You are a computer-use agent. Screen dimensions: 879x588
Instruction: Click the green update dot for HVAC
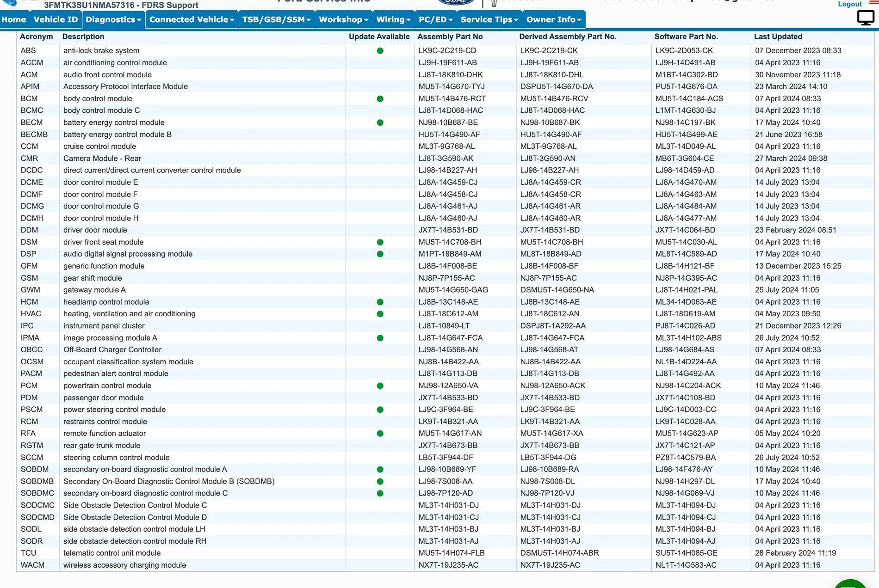click(x=380, y=314)
